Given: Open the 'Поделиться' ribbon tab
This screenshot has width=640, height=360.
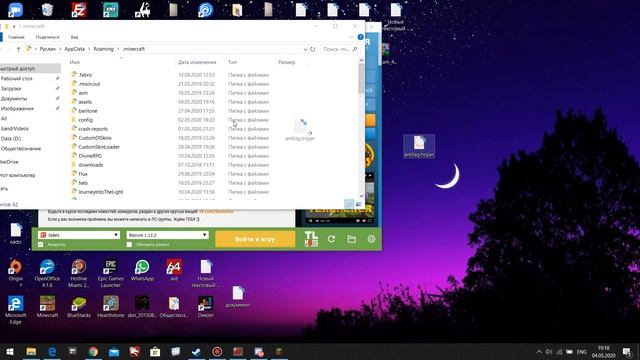Looking at the screenshot, I should (47, 37).
